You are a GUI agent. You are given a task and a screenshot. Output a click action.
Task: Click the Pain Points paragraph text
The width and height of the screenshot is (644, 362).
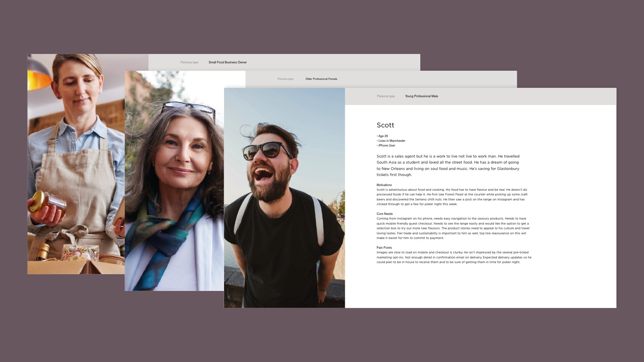click(x=453, y=257)
